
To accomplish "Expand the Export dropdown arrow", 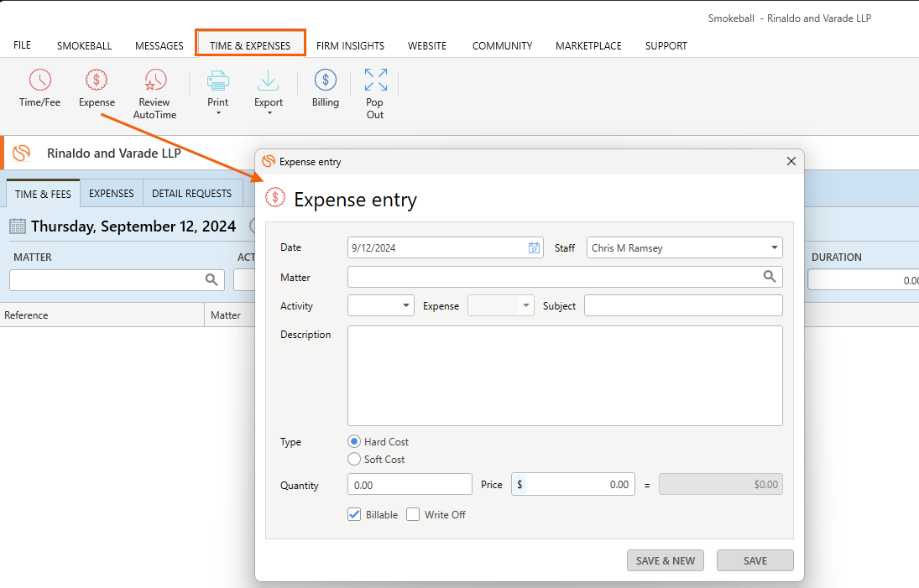I will (269, 113).
